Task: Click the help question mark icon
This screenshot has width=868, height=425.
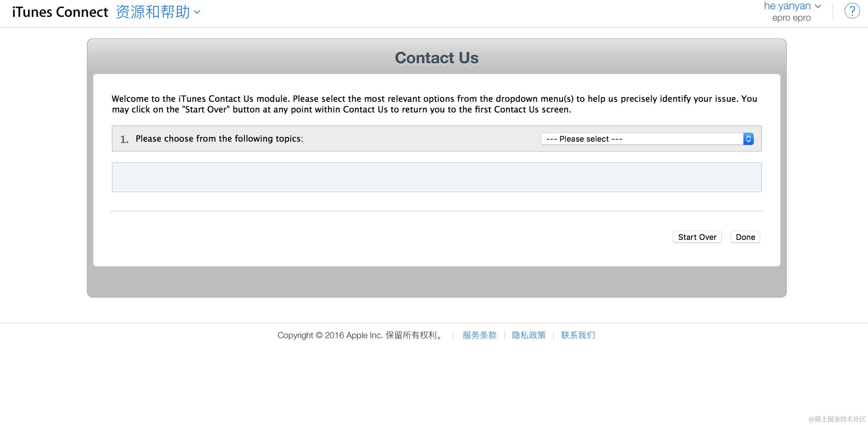Action: tap(852, 11)
